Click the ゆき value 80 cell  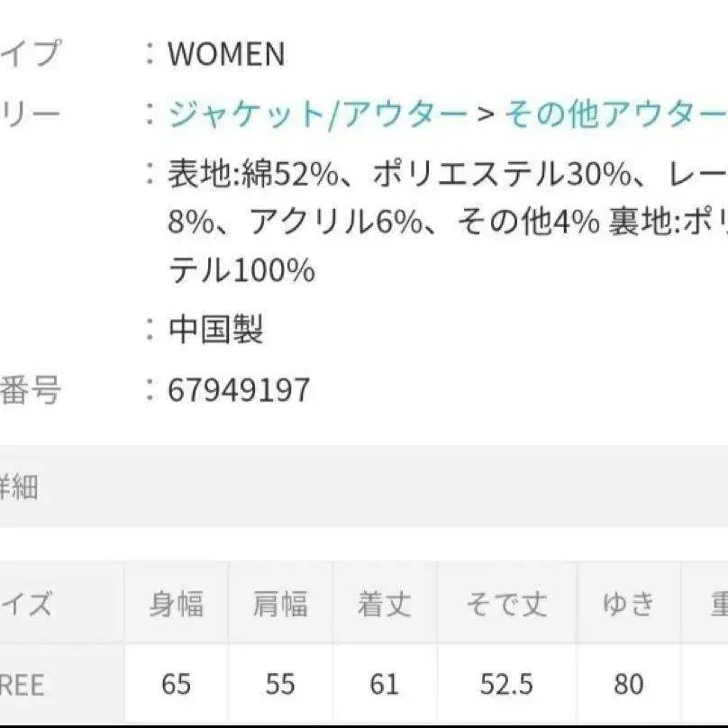point(628,685)
